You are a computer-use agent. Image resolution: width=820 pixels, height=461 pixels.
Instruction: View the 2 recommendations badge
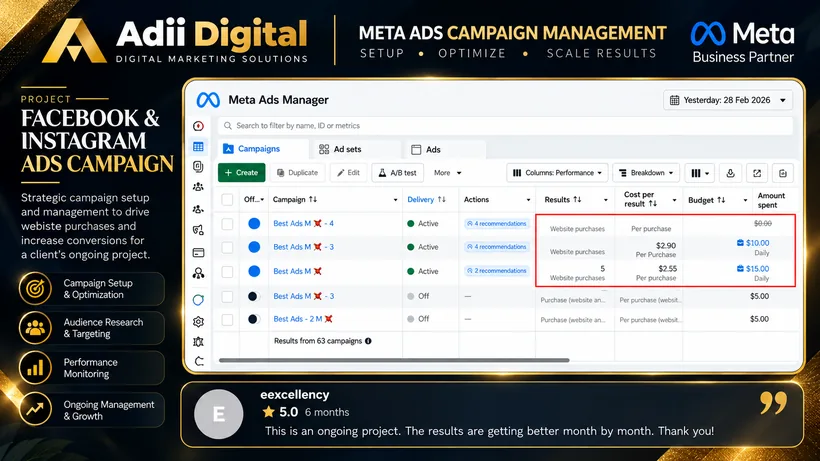coord(497,271)
